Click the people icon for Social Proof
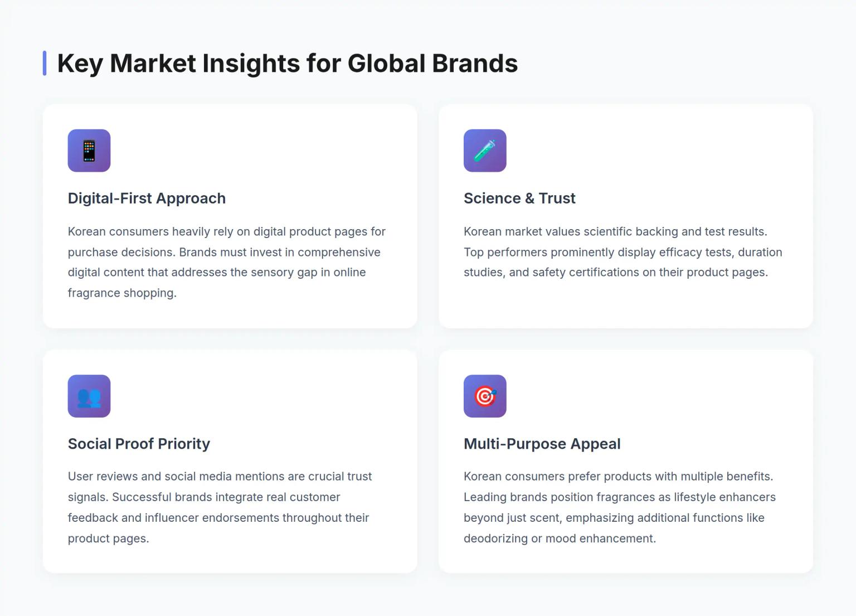This screenshot has height=616, width=856. [89, 396]
